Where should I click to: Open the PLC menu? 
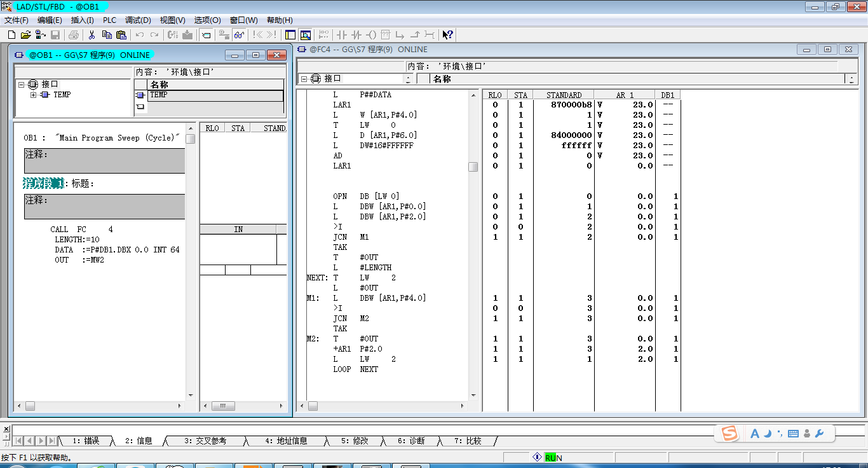(109, 20)
